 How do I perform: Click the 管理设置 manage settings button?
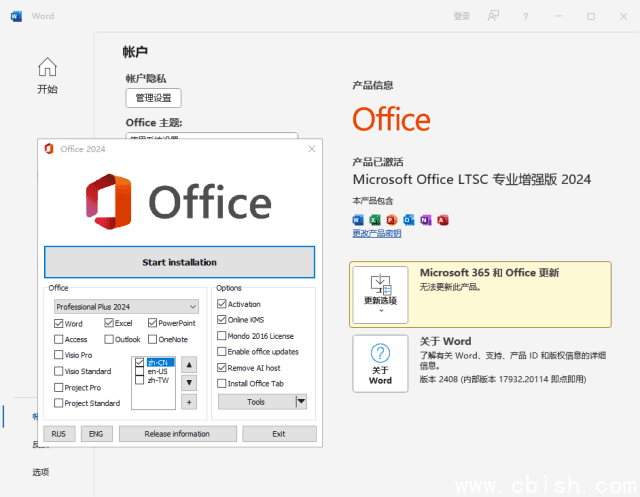(153, 98)
